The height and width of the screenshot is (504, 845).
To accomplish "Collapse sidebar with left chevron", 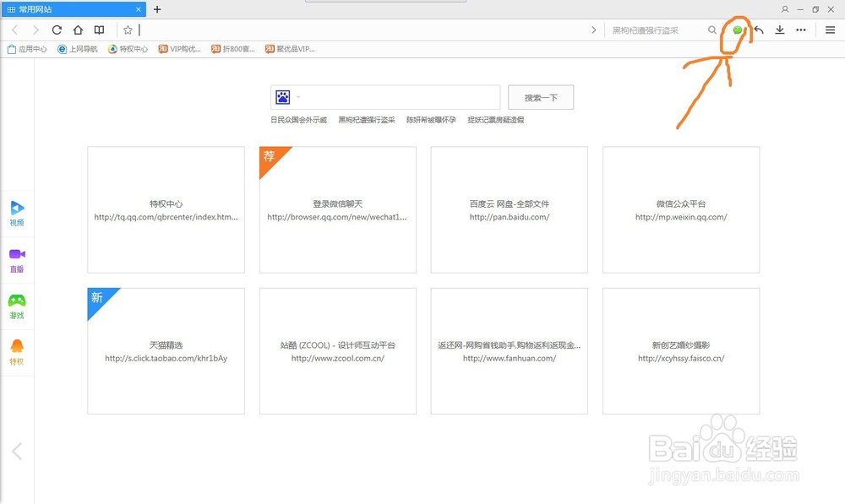I will 17,451.
